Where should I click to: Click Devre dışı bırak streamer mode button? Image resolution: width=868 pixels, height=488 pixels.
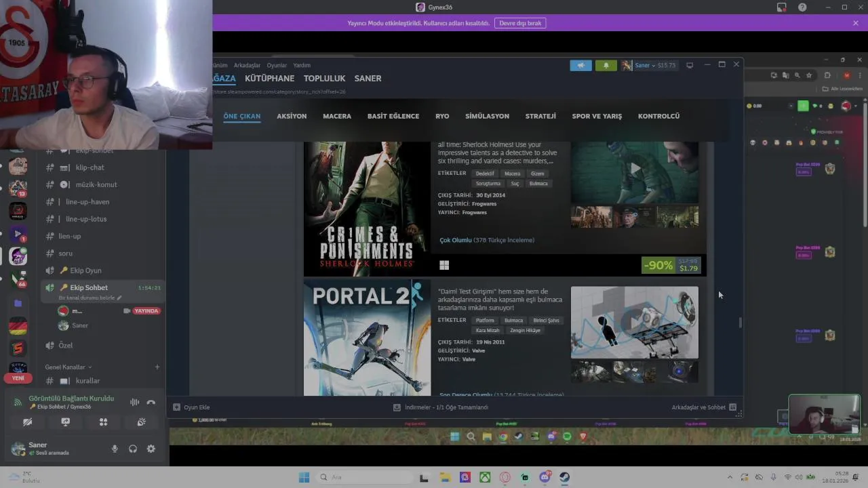pos(520,23)
